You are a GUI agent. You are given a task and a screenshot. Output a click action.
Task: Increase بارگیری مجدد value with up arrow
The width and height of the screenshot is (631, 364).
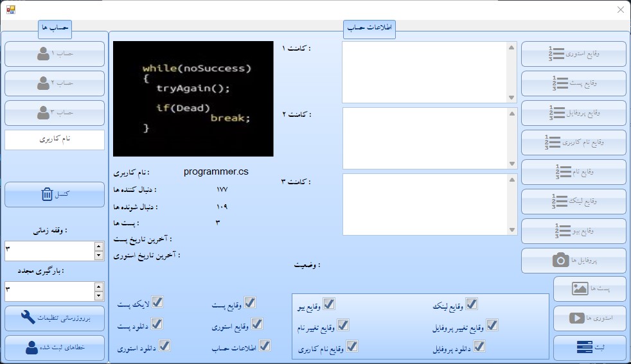point(98,286)
